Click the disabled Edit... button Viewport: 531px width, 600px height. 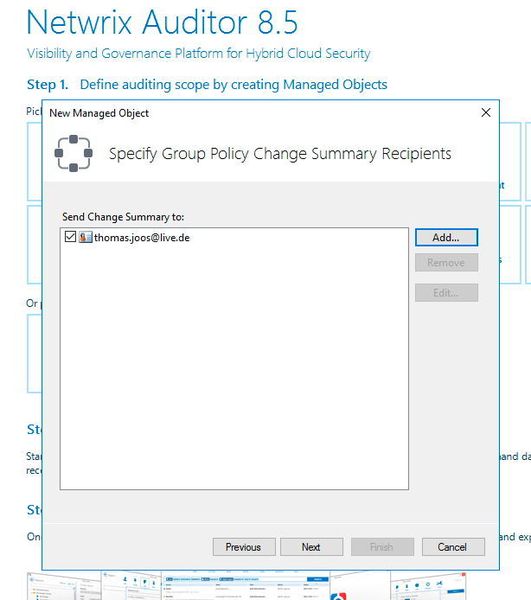pyautogui.click(x=446, y=293)
